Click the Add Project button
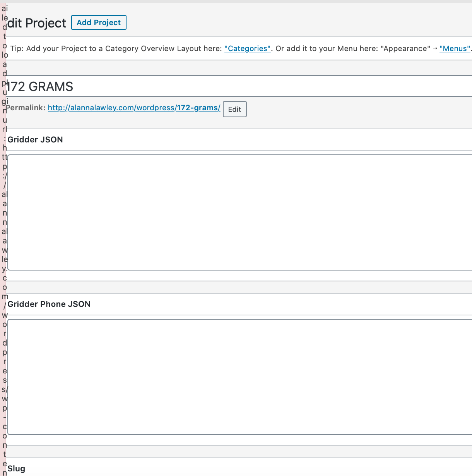472x476 pixels. [99, 22]
